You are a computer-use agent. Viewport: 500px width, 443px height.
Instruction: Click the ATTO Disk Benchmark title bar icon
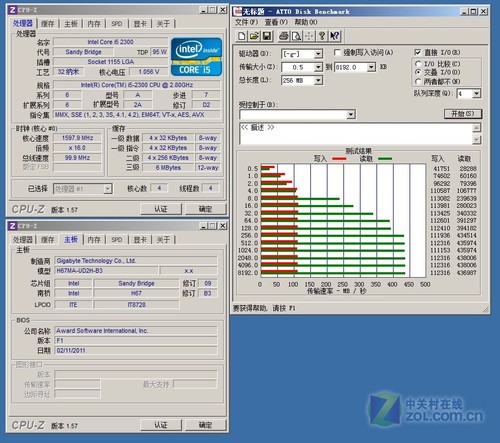click(238, 11)
